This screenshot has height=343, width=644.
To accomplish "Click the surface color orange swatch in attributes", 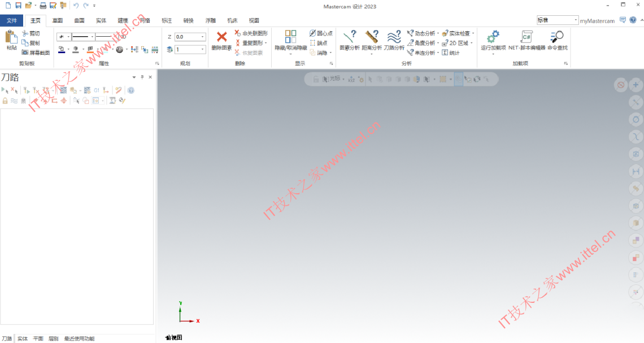I will 90,50.
